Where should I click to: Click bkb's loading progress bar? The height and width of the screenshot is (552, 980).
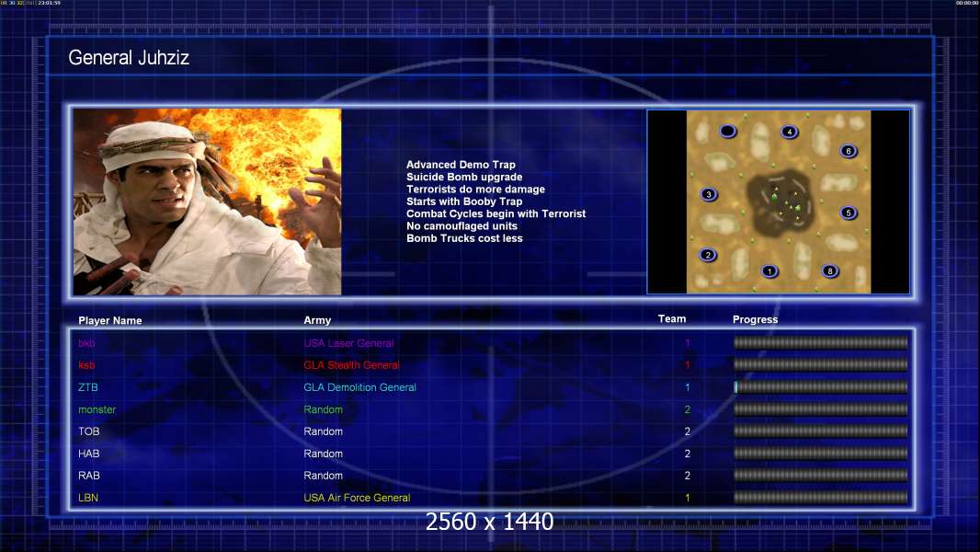tap(821, 342)
